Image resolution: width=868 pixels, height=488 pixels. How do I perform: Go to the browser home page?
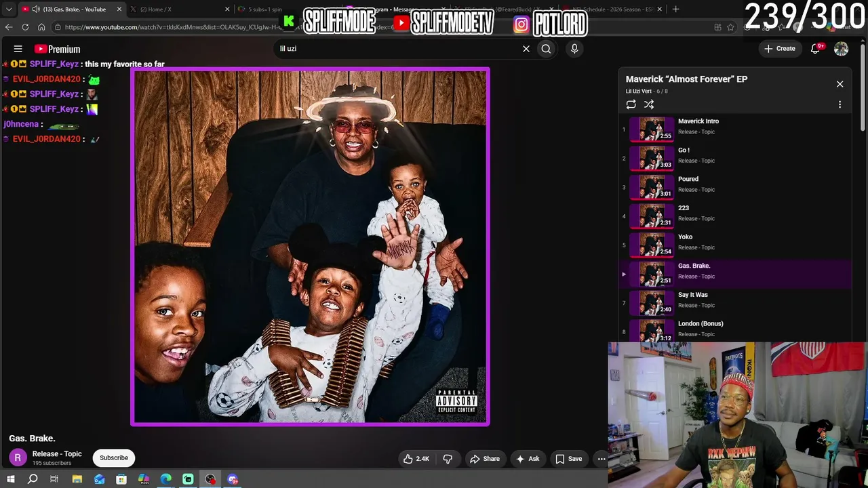coord(41,27)
